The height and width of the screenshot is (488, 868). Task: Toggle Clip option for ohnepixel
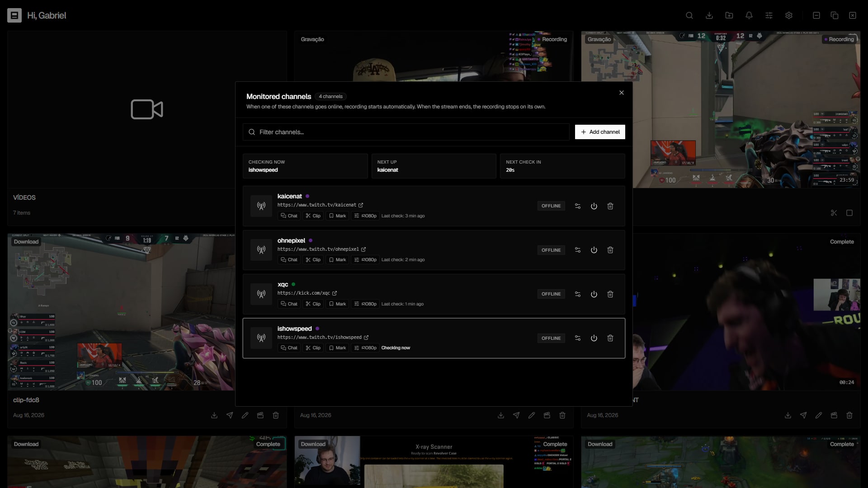(313, 260)
